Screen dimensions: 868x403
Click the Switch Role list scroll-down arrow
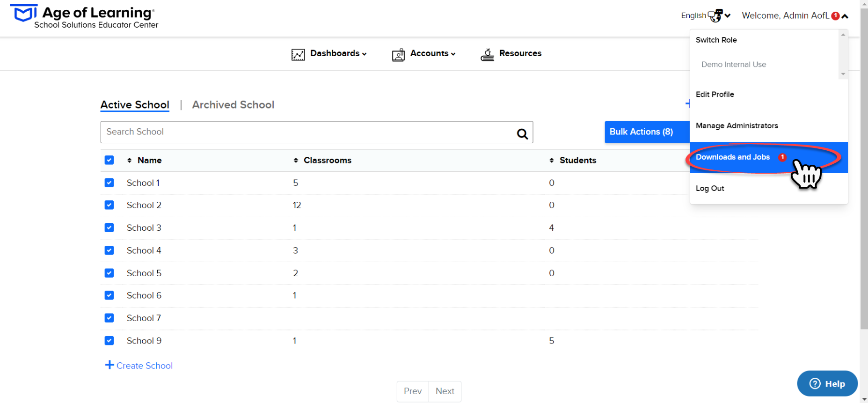click(x=843, y=74)
